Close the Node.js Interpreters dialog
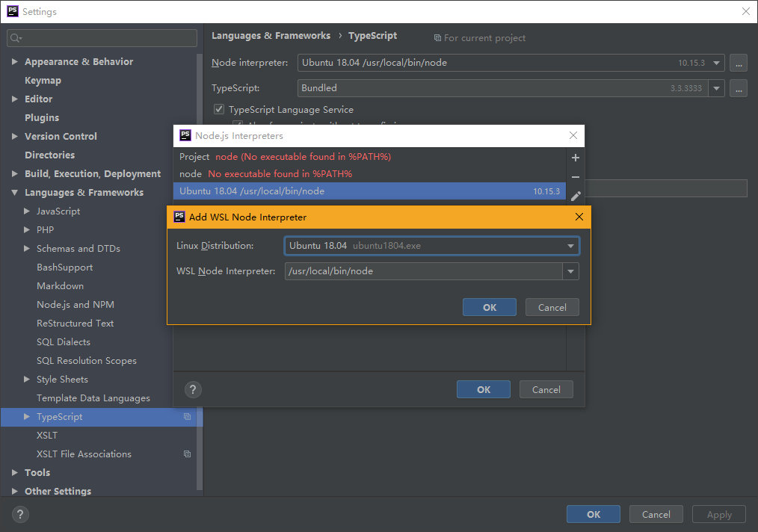Viewport: 758px width, 532px height. point(573,136)
